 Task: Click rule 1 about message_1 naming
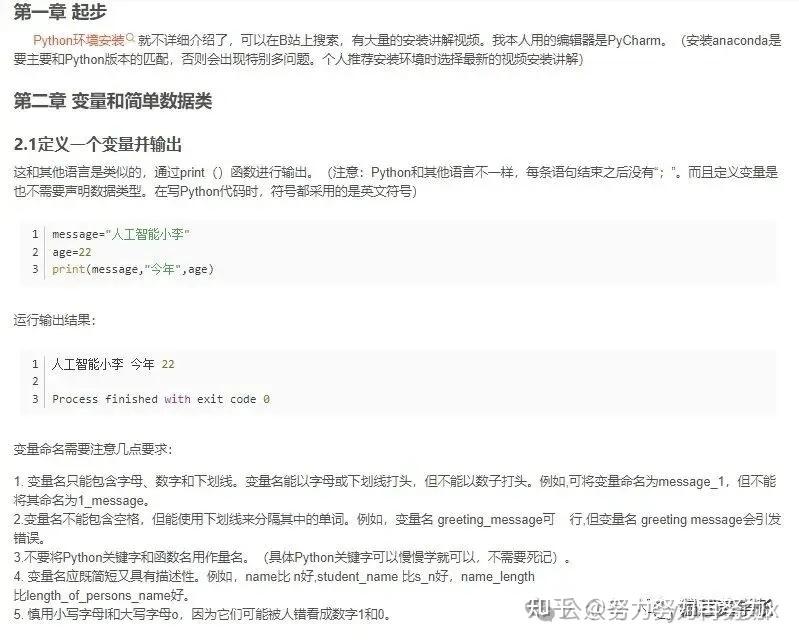[x=395, y=491]
